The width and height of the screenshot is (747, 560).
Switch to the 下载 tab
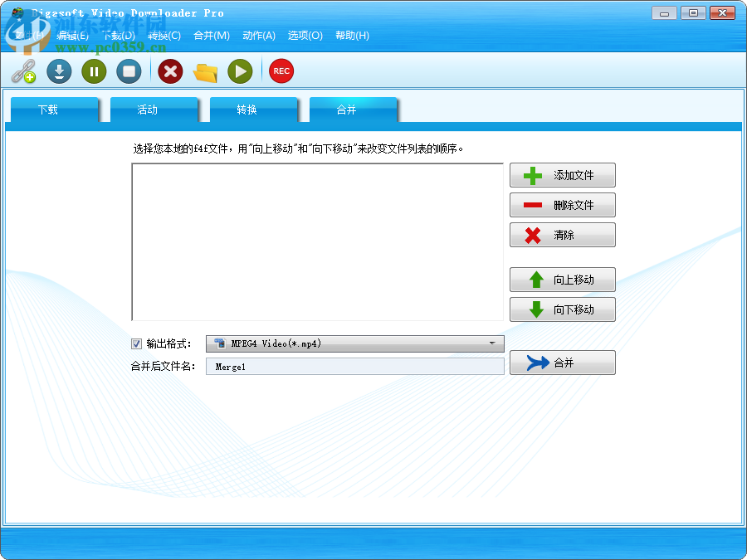54,109
